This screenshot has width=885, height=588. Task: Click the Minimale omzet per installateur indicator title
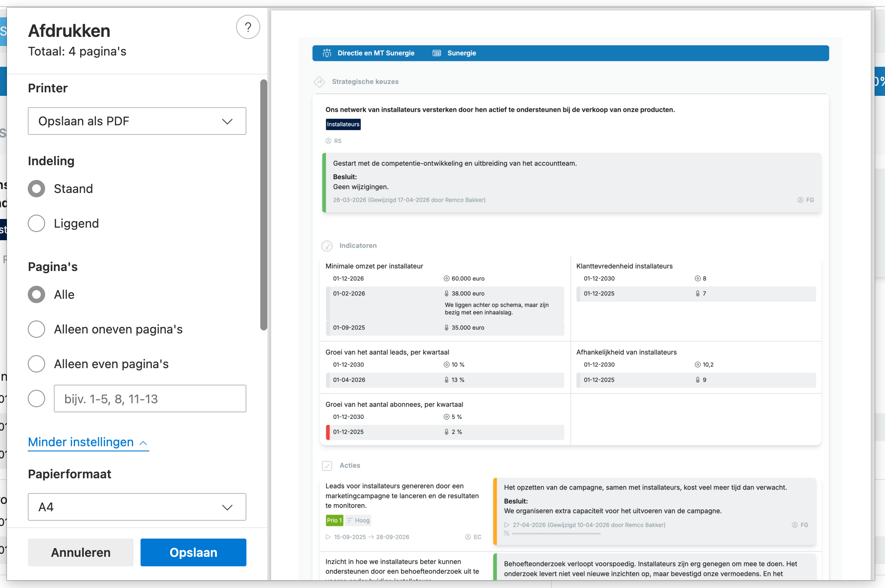click(374, 266)
